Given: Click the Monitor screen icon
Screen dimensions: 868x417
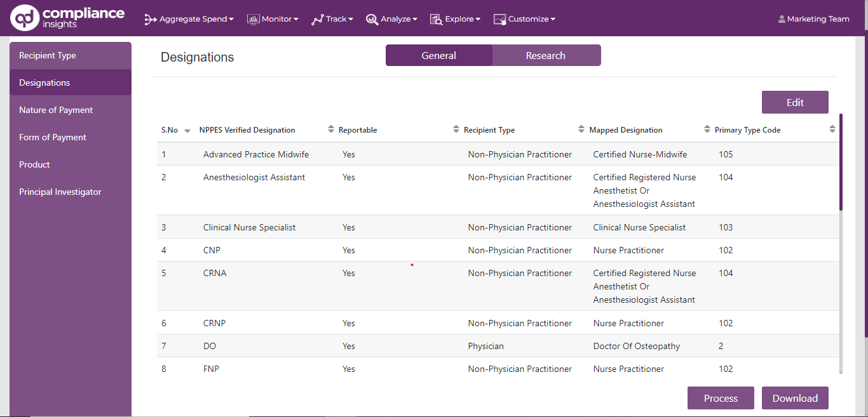Looking at the screenshot, I should coord(253,20).
